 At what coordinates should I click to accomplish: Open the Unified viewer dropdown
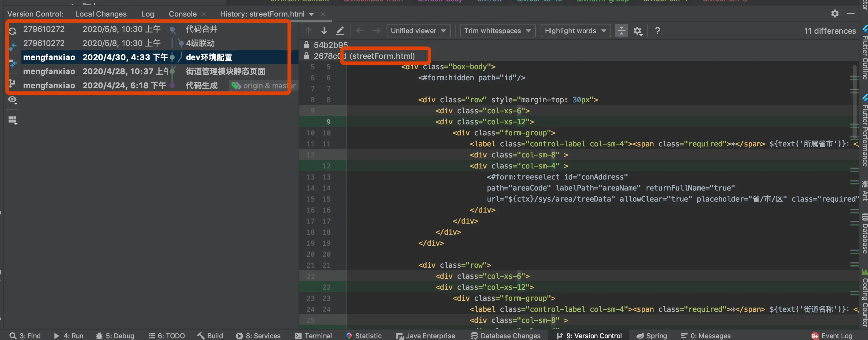point(418,31)
